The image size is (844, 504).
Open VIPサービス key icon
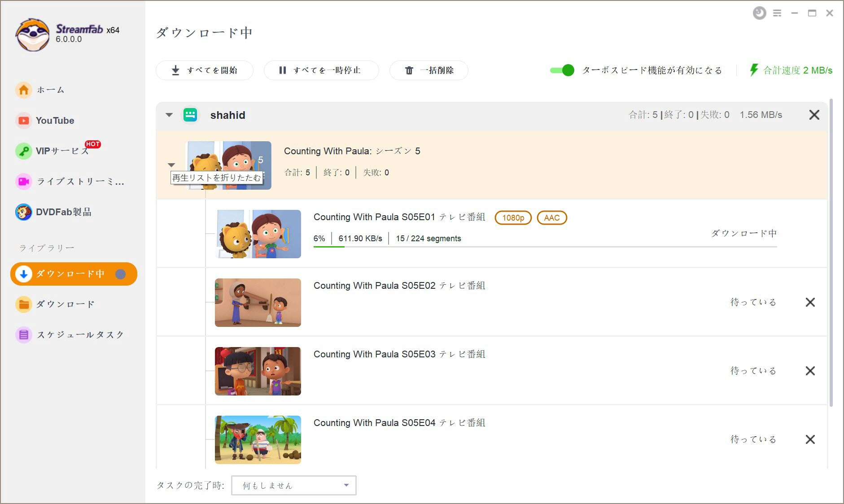click(x=24, y=151)
